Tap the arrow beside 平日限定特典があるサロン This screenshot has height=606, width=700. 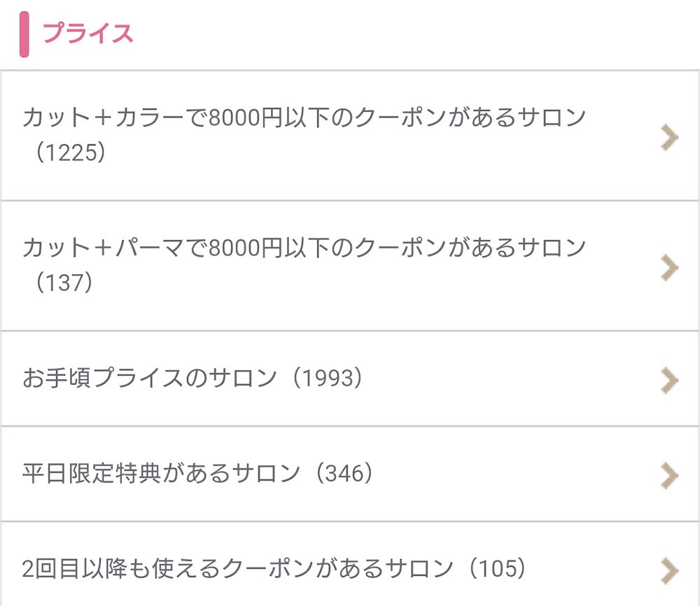[x=669, y=475]
